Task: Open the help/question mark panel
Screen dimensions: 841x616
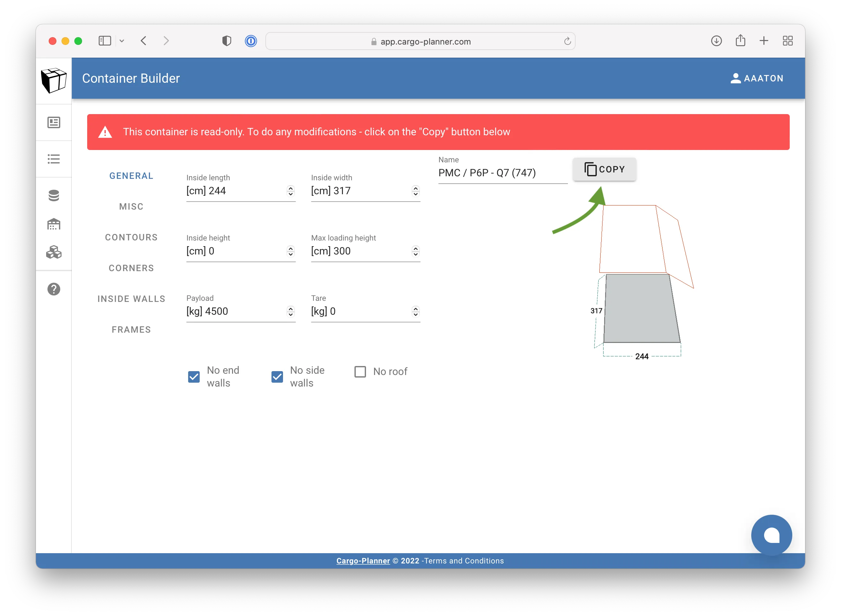Action: click(54, 289)
